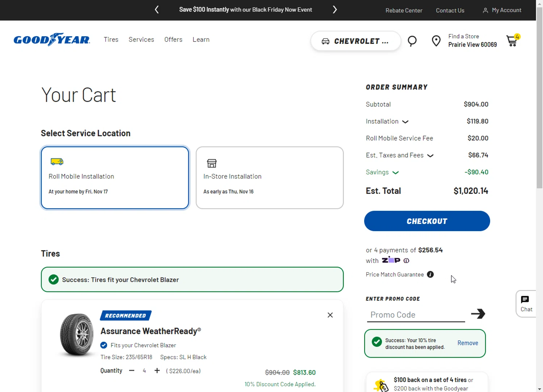543x392 pixels.
Task: Open the Learn menu
Action: coord(201,39)
